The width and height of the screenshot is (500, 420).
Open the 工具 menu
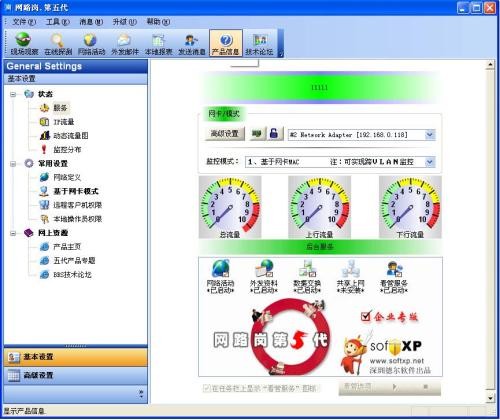tap(57, 22)
